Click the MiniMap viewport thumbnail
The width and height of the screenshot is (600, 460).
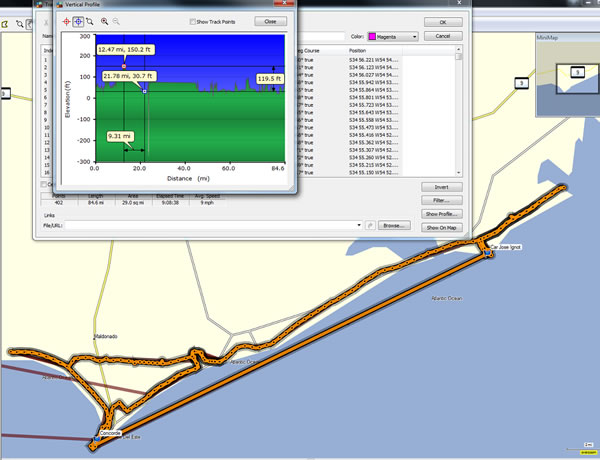pos(577,79)
